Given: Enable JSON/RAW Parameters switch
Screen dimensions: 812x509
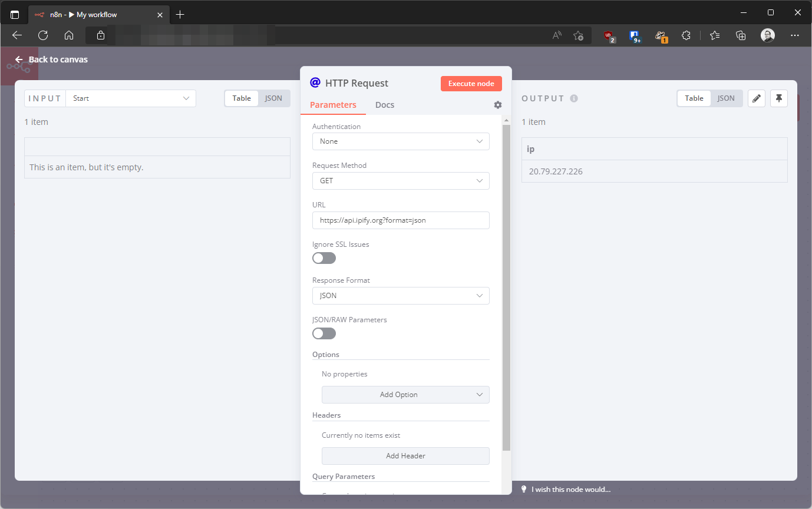Looking at the screenshot, I should [x=324, y=333].
